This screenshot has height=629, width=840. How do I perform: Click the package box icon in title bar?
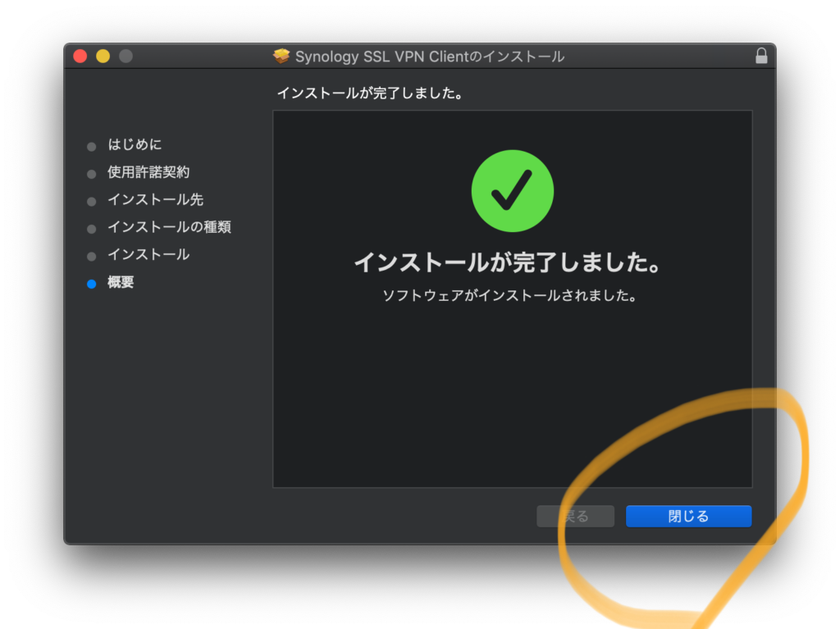[282, 57]
